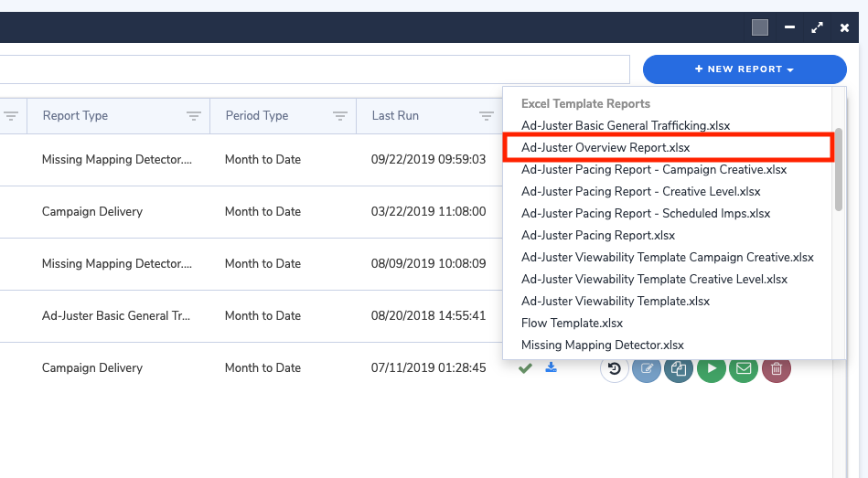Open filter icon left of Report Type

pyautogui.click(x=11, y=116)
